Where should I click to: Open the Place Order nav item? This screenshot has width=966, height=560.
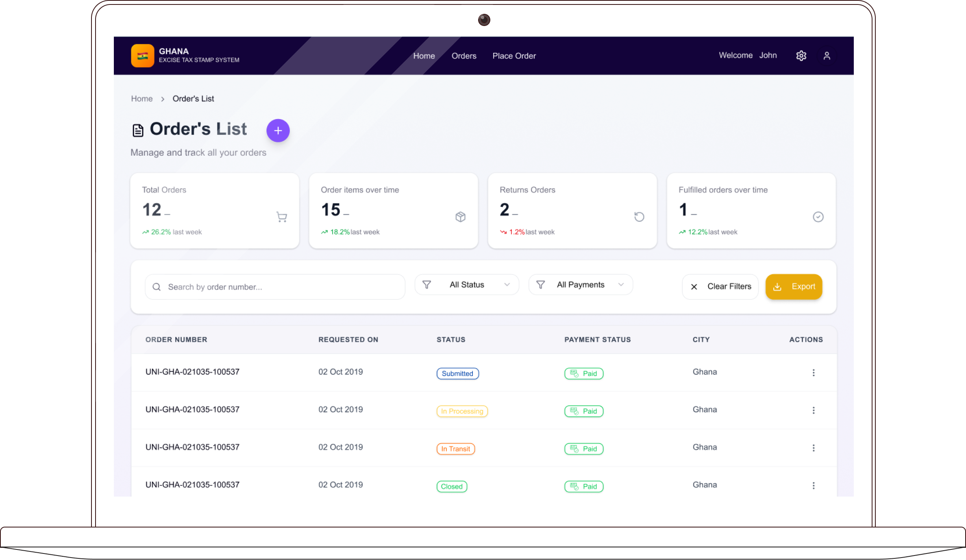tap(514, 56)
